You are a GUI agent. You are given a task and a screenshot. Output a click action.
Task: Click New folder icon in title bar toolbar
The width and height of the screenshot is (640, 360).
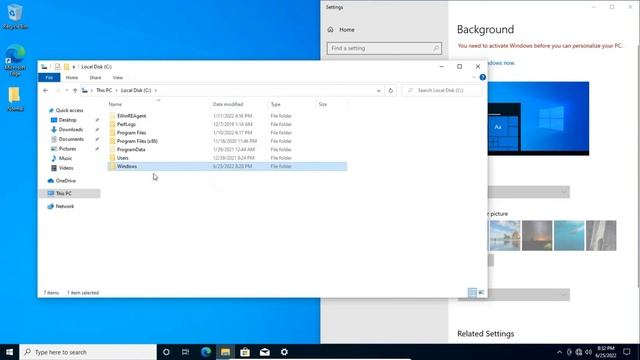pyautogui.click(x=67, y=67)
